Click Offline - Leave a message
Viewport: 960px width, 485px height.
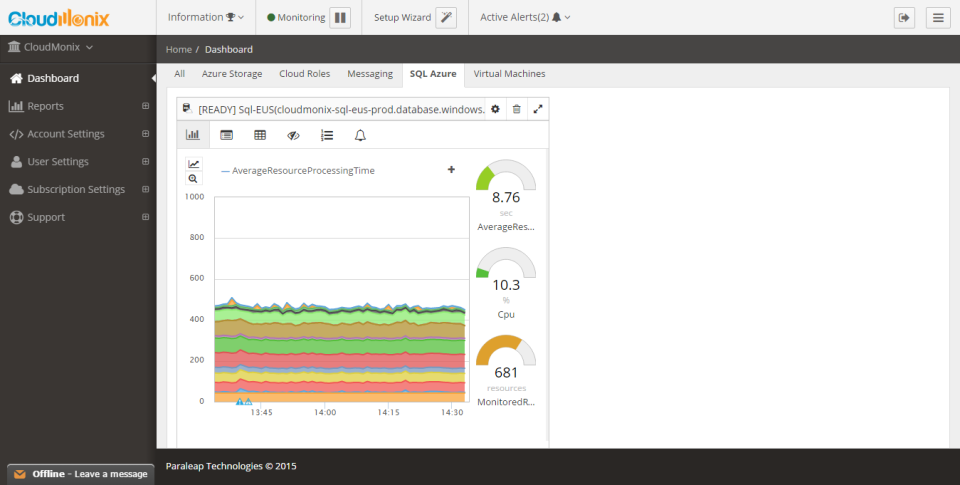click(x=81, y=474)
